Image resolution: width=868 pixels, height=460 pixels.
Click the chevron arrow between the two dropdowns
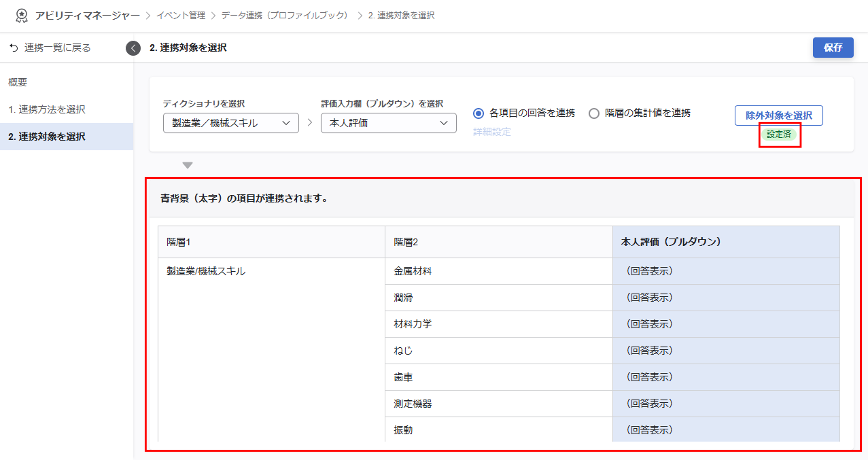click(310, 123)
